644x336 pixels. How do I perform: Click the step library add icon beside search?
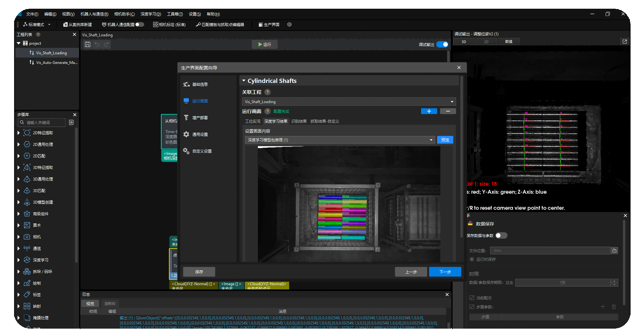click(71, 123)
